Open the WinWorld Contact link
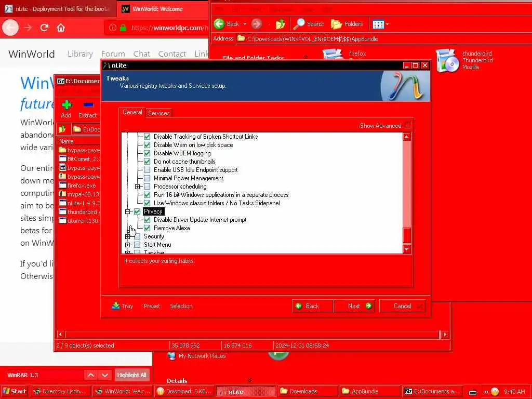The height and width of the screenshot is (399, 532). click(172, 54)
